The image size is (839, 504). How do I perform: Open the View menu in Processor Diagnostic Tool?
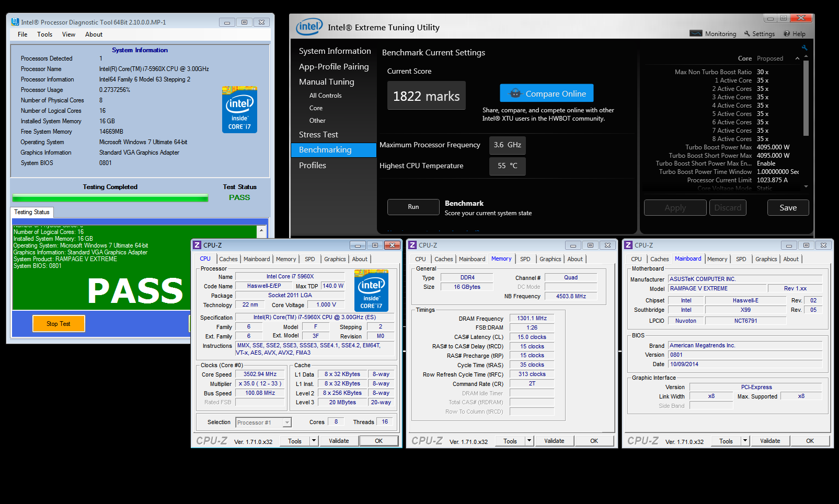tap(68, 34)
